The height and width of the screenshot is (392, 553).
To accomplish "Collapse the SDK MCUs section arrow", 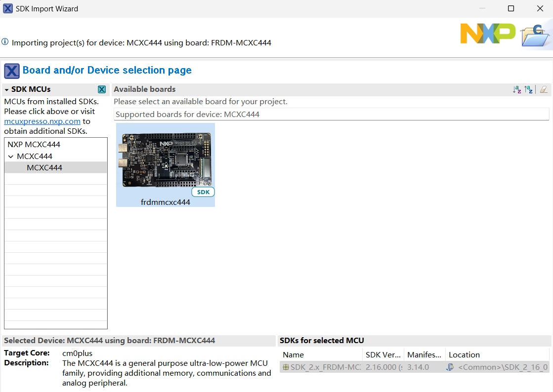I will pyautogui.click(x=7, y=90).
